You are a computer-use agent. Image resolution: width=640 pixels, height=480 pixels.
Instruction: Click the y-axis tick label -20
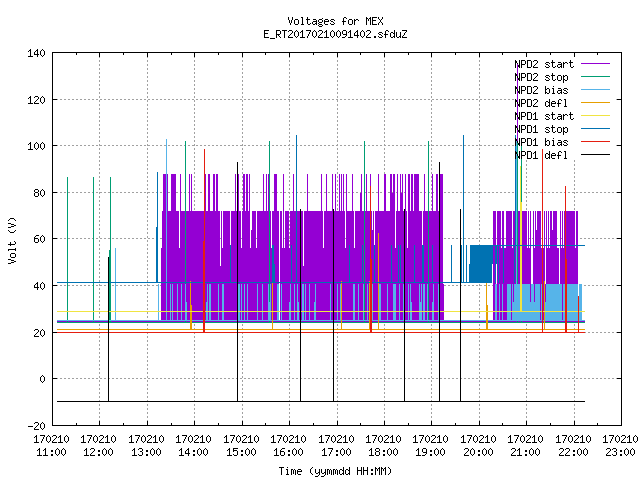click(x=36, y=426)
